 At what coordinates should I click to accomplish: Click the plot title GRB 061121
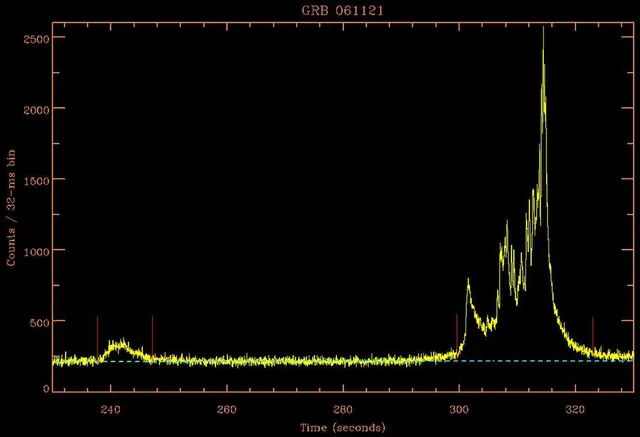point(342,10)
